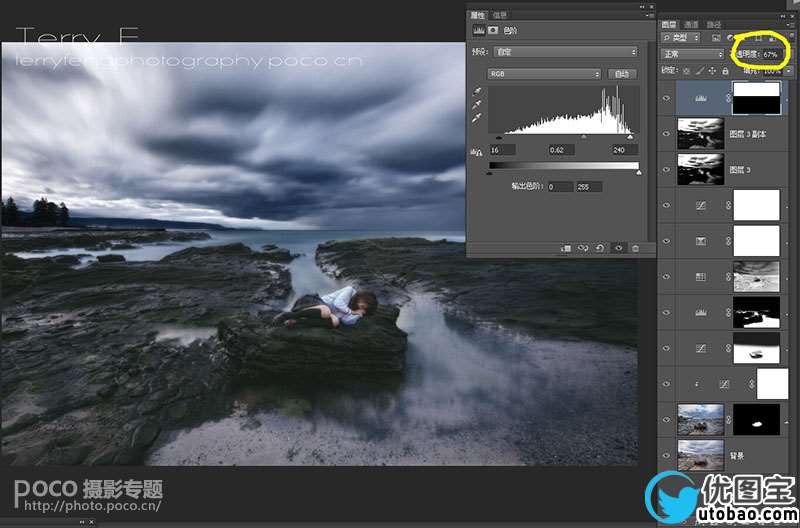Click the 自动 Auto button
Image resolution: width=800 pixels, height=528 pixels.
(x=622, y=74)
